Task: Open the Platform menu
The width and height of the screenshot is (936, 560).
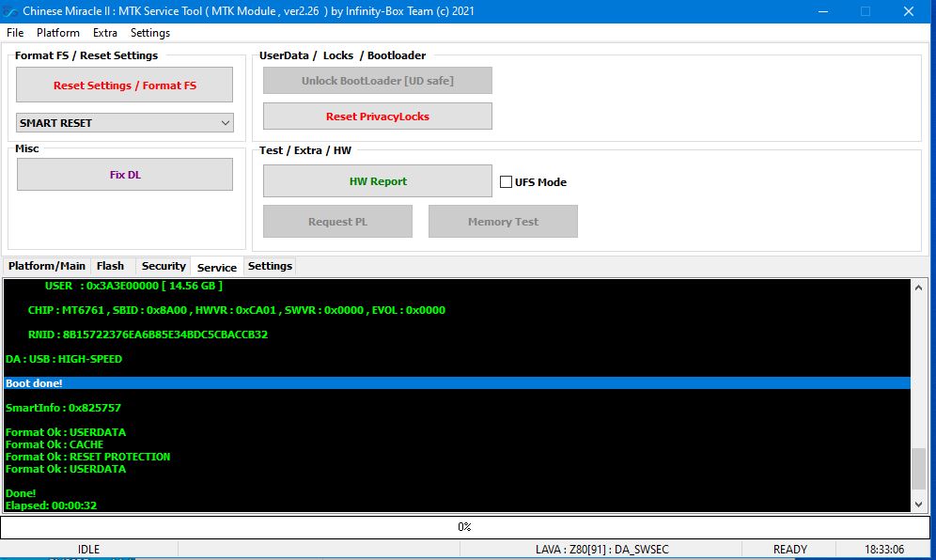Action: click(58, 33)
